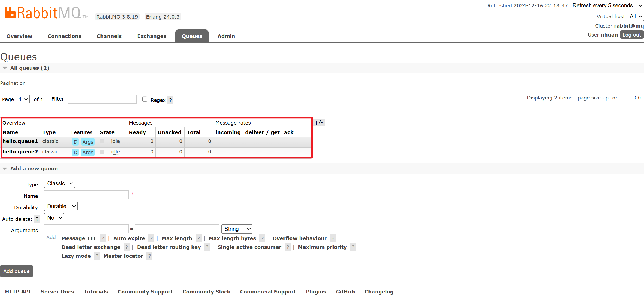Viewport: 644px width, 300px height.
Task: Open Regex filter help question mark
Action: coord(170,100)
